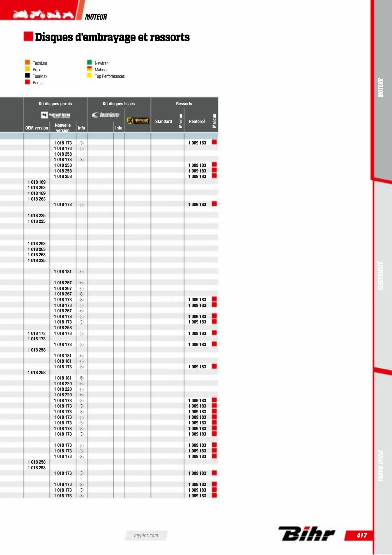The image size is (392, 555).
Task: Select the Newfren green legend swatch
Action: click(89, 62)
